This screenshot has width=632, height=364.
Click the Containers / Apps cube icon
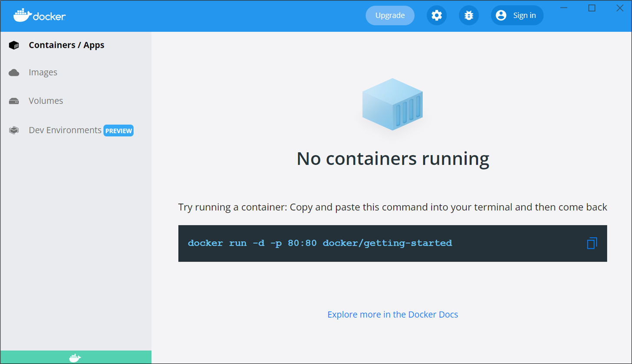(14, 45)
